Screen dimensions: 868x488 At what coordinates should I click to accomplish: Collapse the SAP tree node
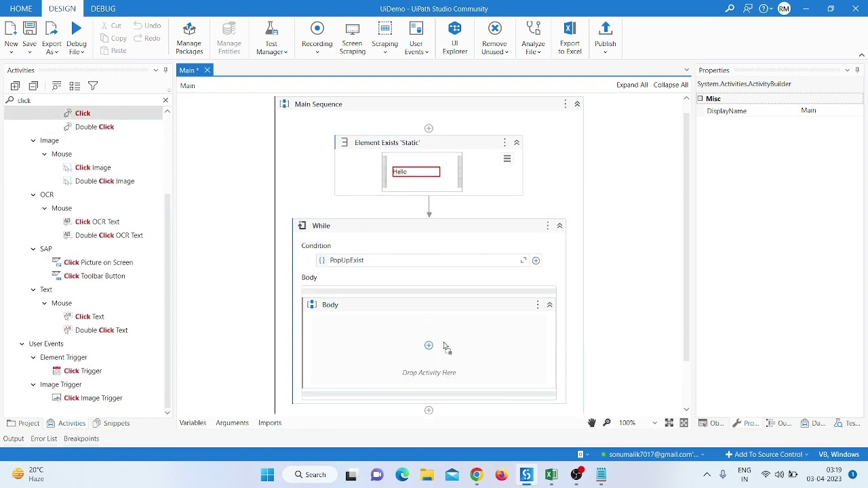pos(33,249)
